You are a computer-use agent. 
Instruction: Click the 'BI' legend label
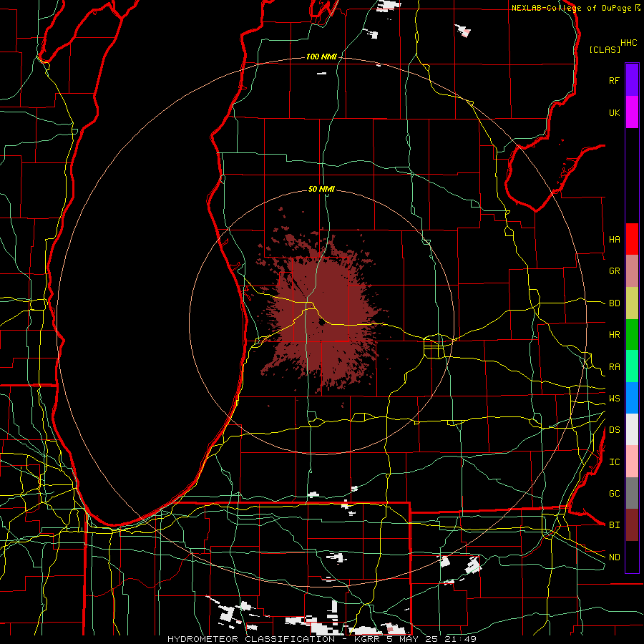614,525
